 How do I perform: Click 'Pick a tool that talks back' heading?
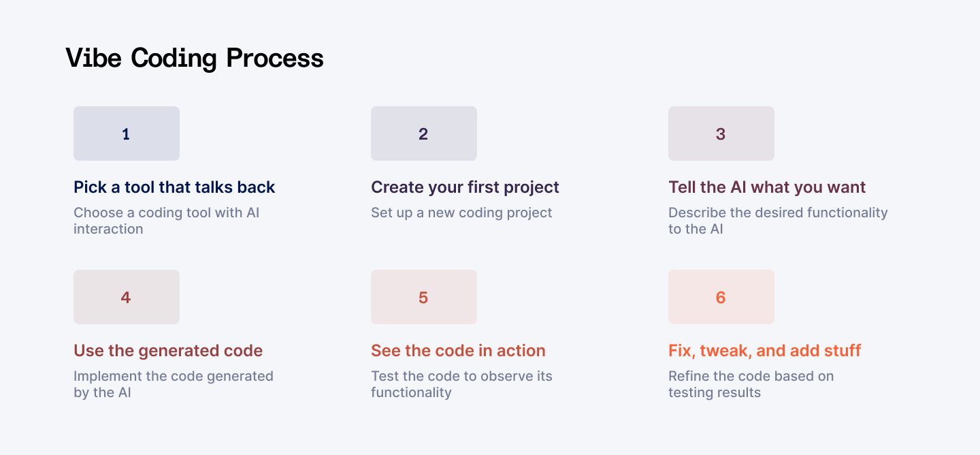[174, 187]
